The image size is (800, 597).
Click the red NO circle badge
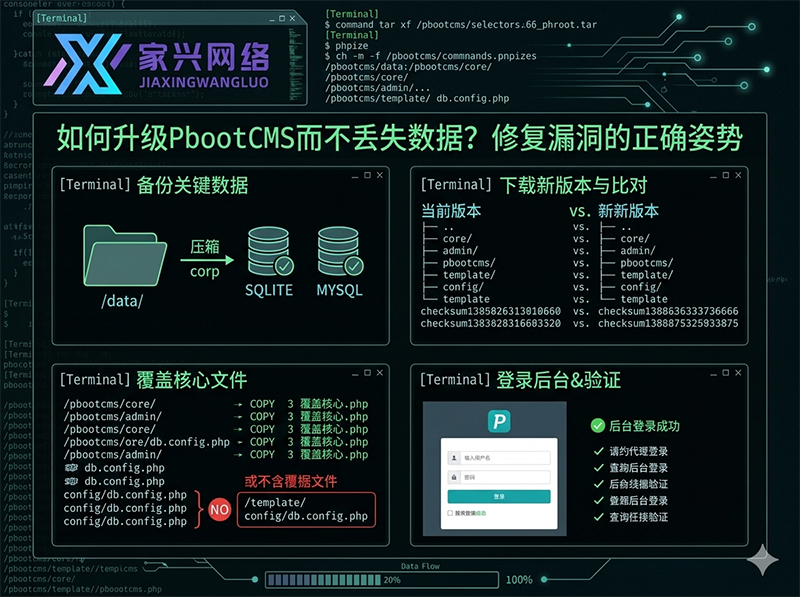point(219,509)
